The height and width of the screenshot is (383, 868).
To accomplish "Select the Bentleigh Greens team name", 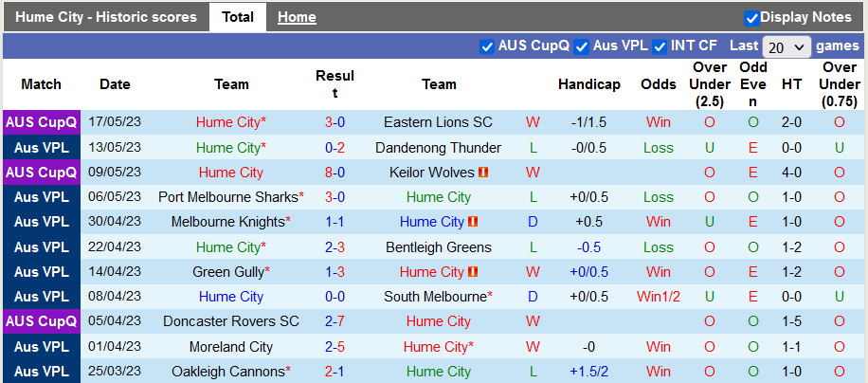I will 438,247.
